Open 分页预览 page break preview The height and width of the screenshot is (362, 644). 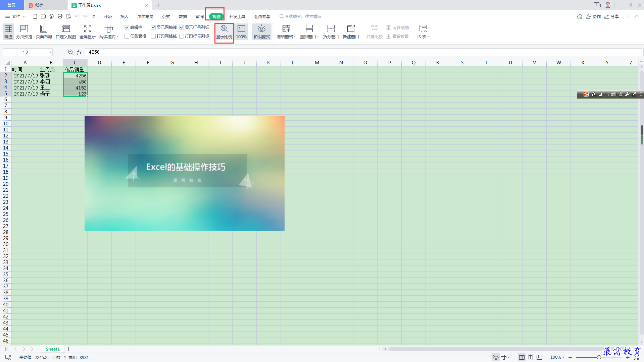tap(24, 32)
